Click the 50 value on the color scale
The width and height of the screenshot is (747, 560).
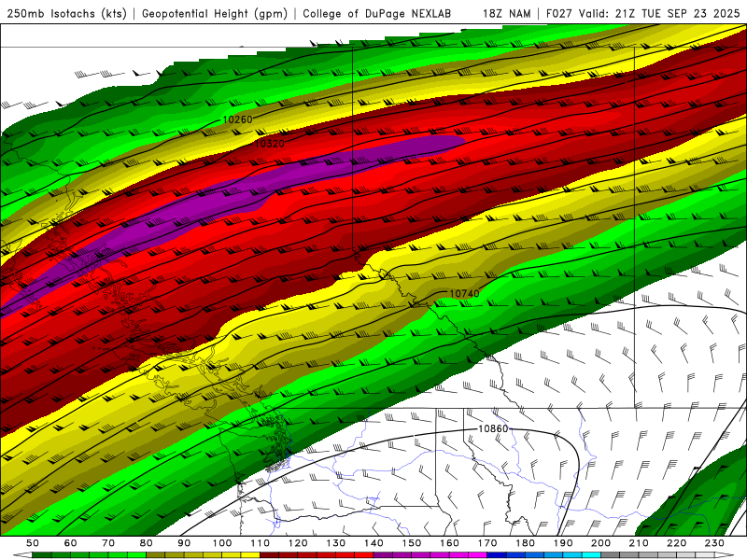tap(33, 543)
